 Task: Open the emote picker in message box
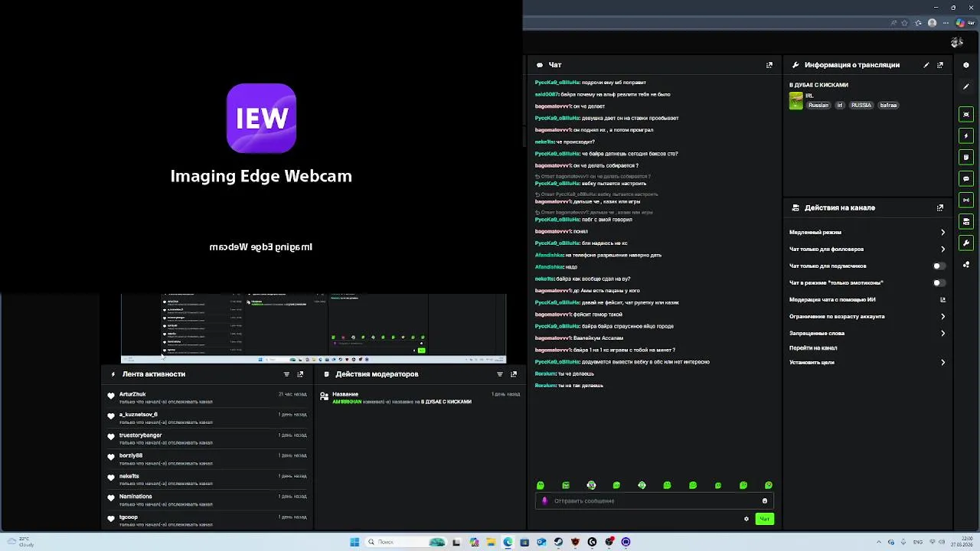click(764, 501)
